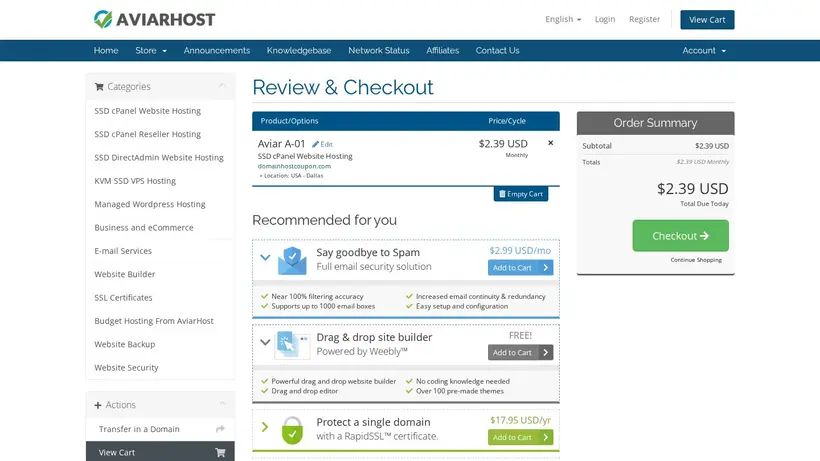Empty the cart

521,194
